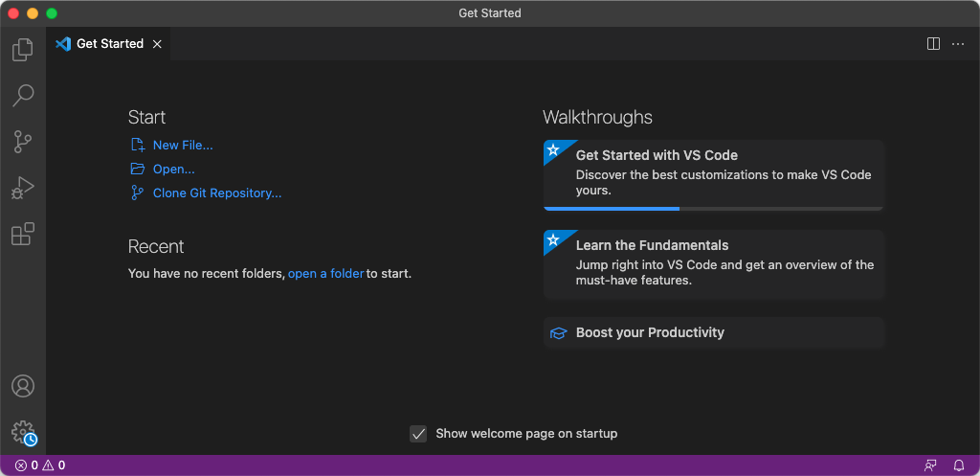The width and height of the screenshot is (980, 476).
Task: Open the Get Started with VS Code walkthrough
Action: (714, 175)
